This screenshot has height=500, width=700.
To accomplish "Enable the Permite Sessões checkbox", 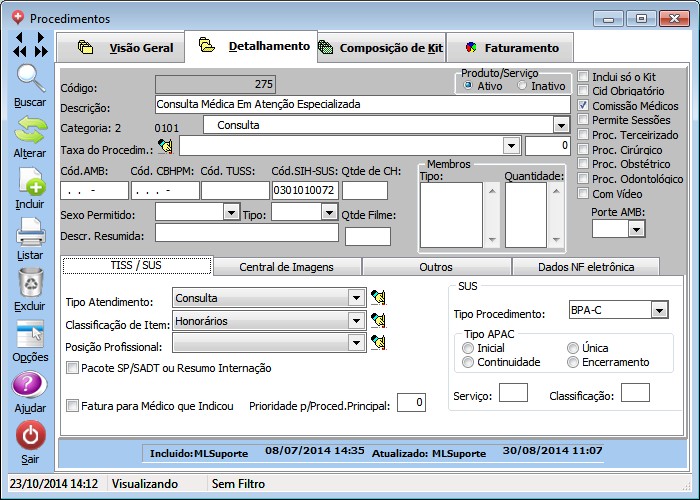I will (584, 120).
